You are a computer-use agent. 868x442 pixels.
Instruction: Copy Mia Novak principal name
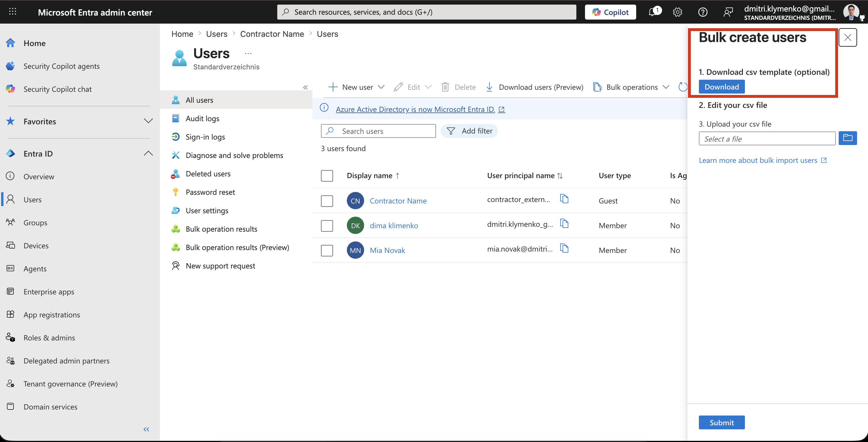pyautogui.click(x=564, y=248)
